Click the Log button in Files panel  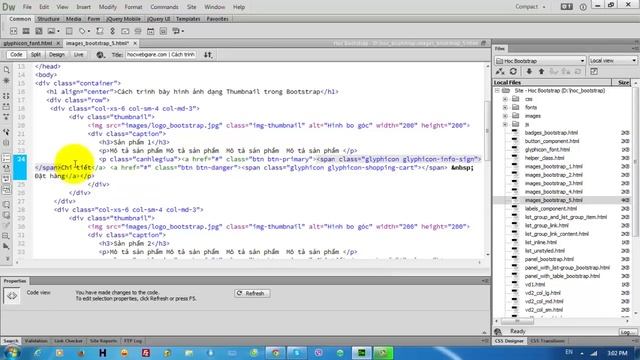point(627,332)
